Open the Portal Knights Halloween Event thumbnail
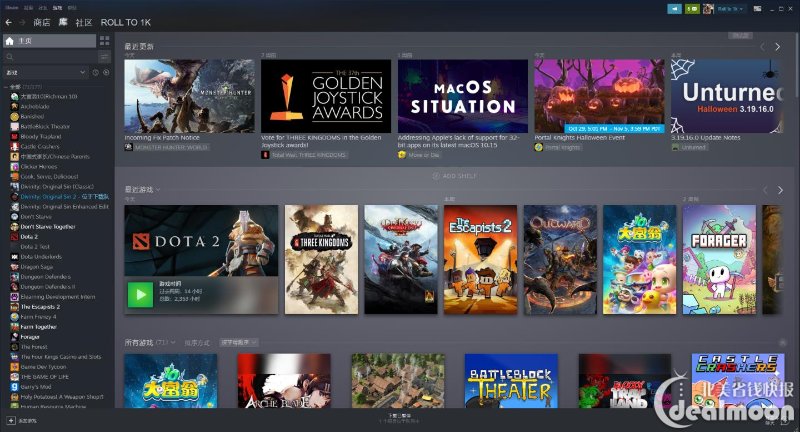800x432 pixels. click(599, 96)
